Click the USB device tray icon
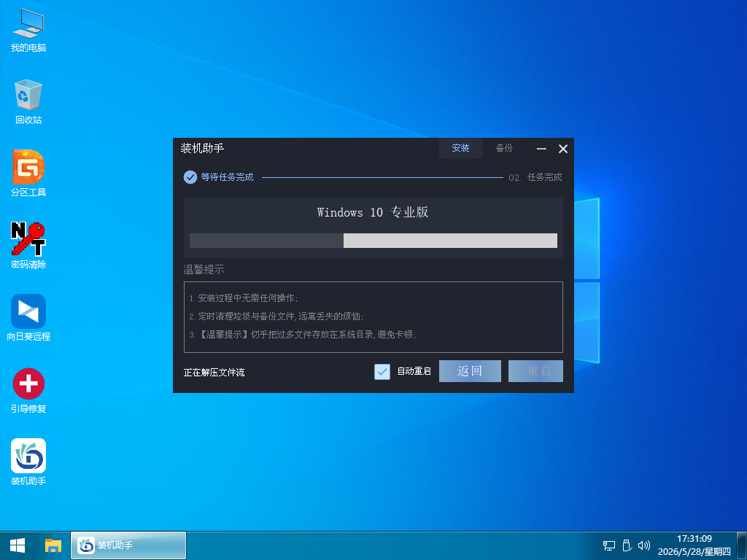The height and width of the screenshot is (560, 747). [627, 545]
